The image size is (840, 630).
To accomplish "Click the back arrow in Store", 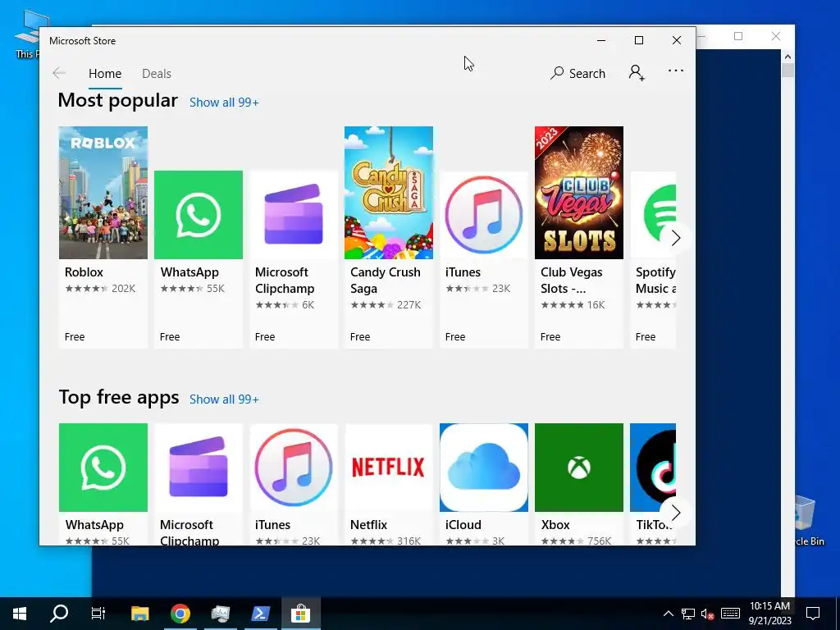I will [x=59, y=73].
